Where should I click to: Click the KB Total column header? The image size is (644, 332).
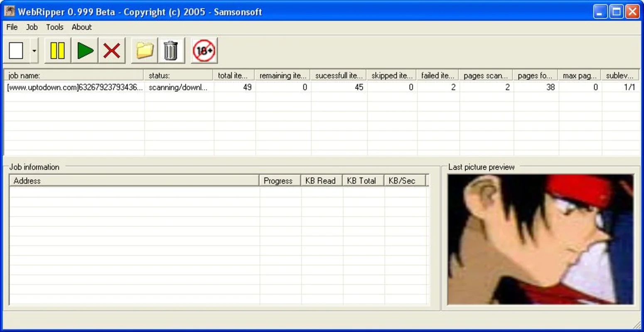(x=363, y=181)
